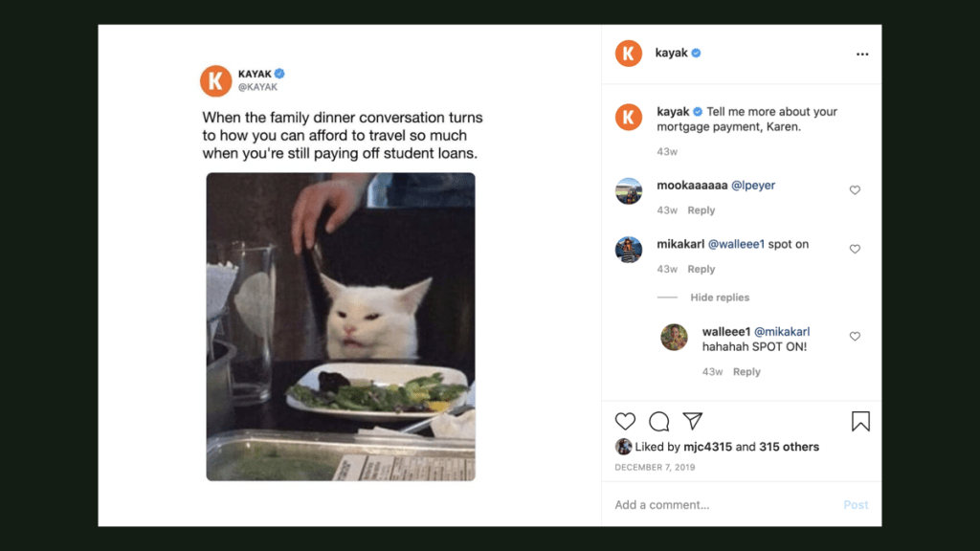View mookaaaaaa's profile picture
The height and width of the screenshot is (551, 980).
click(628, 191)
